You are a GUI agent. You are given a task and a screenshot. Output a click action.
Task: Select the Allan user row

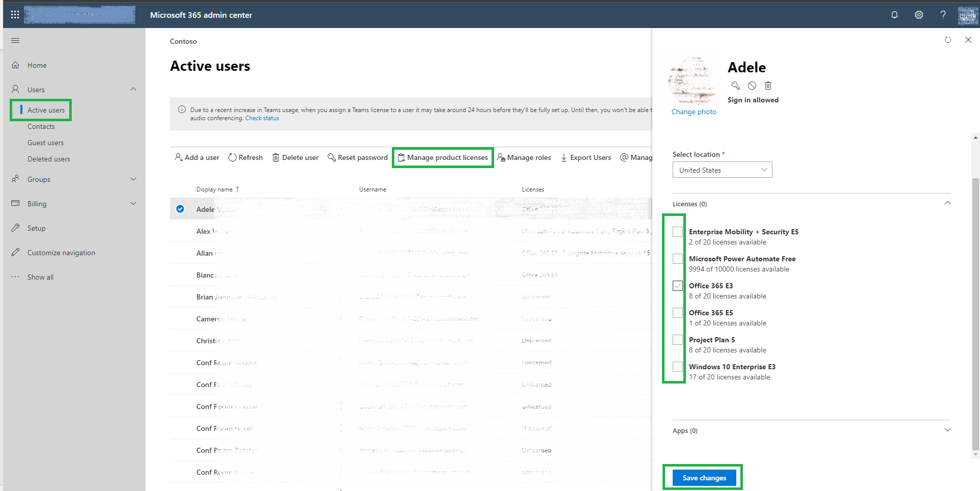click(411, 253)
